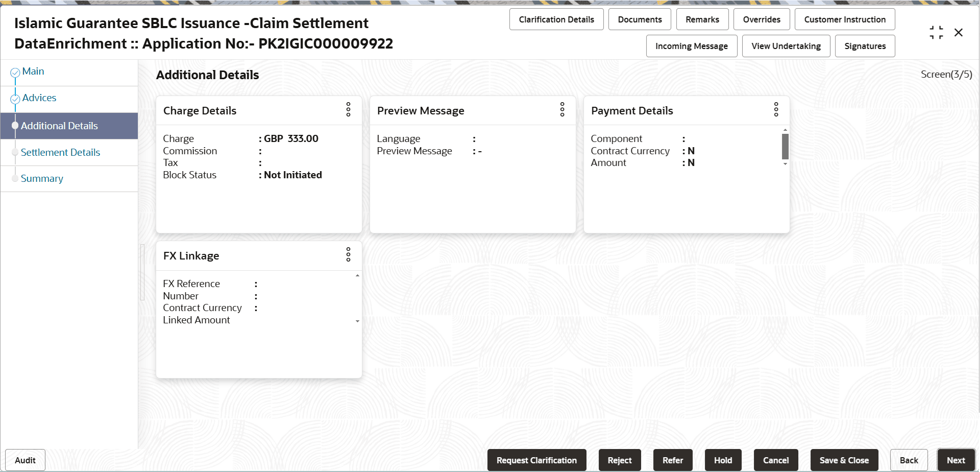Open Remarks
Screen dimensions: 980x472
click(702, 19)
